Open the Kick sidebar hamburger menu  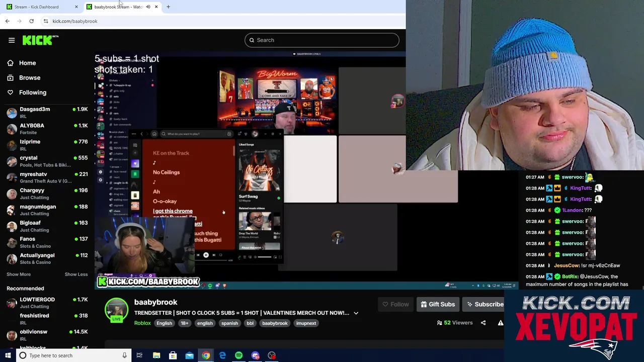pos(12,40)
